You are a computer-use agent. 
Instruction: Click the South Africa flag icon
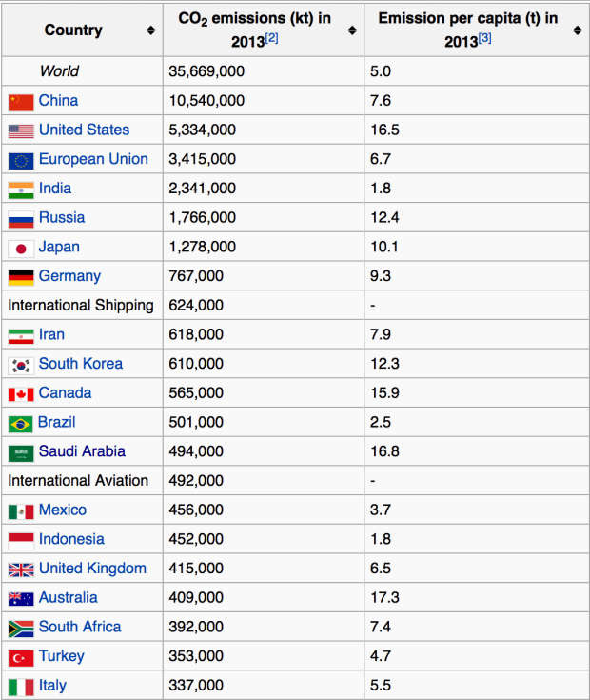pos(21,628)
